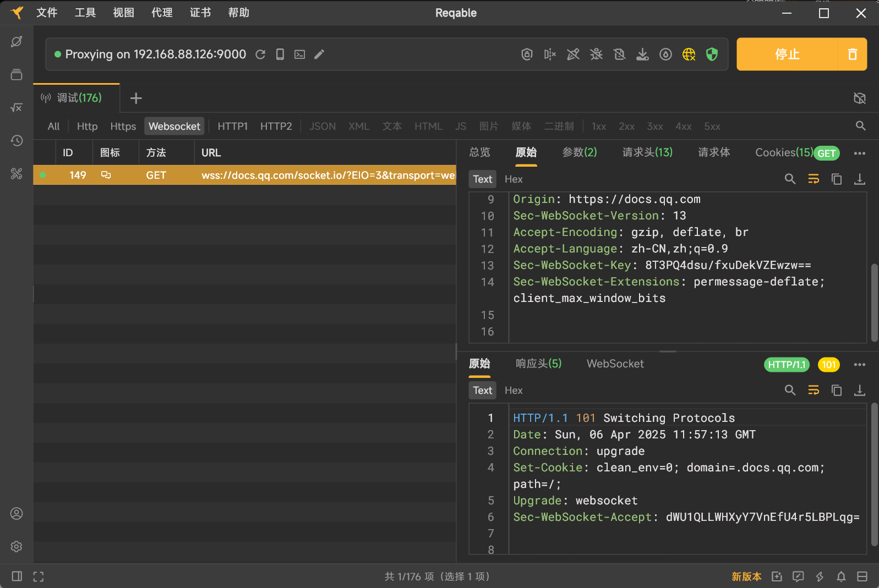
Task: Toggle the globe system proxy icon
Action: coord(689,54)
